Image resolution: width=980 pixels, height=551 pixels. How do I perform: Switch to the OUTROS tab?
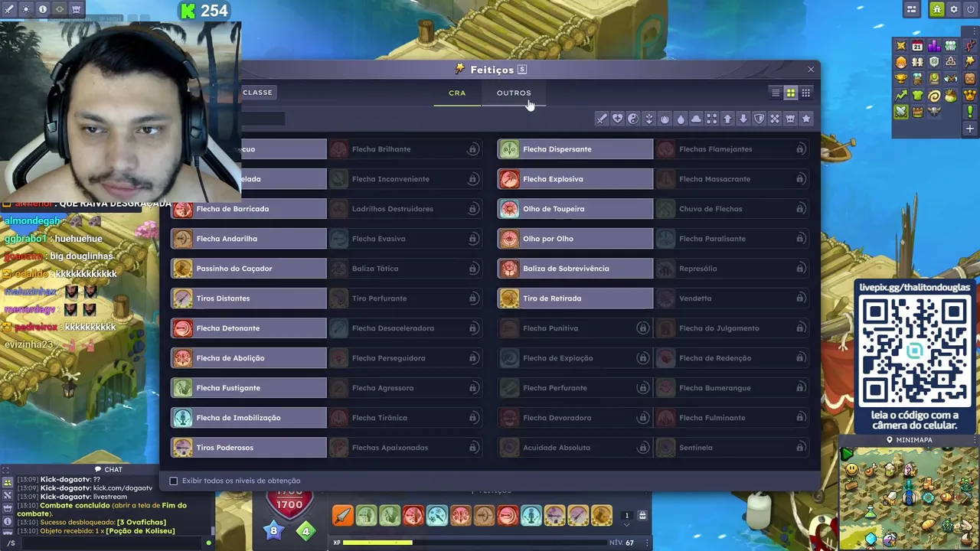(x=514, y=93)
